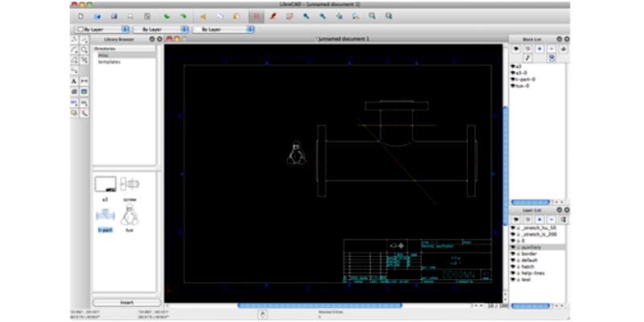The width and height of the screenshot is (644, 322).
Task: Toggle visibility of block a3-0
Action: pos(513,72)
